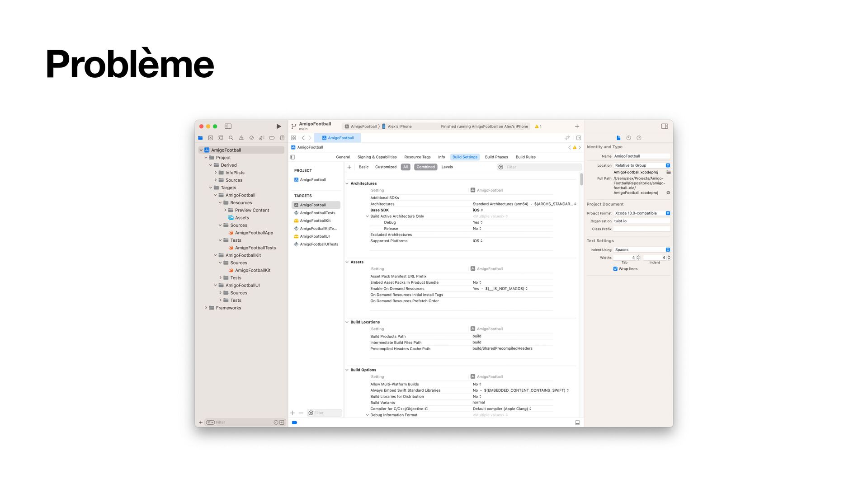Open the Source Control navigator icon
868x488 pixels.
[211, 138]
